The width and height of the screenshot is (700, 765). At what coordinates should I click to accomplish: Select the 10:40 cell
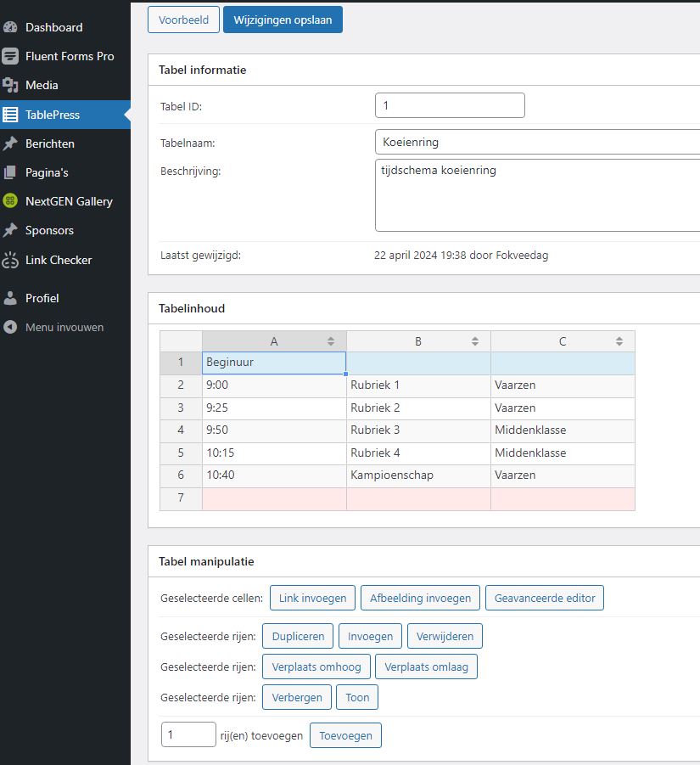point(274,475)
